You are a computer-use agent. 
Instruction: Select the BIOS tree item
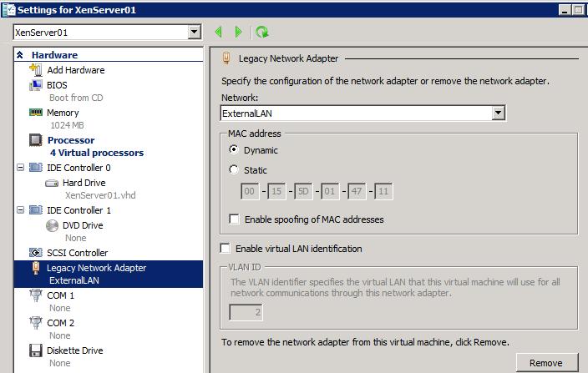tap(57, 85)
